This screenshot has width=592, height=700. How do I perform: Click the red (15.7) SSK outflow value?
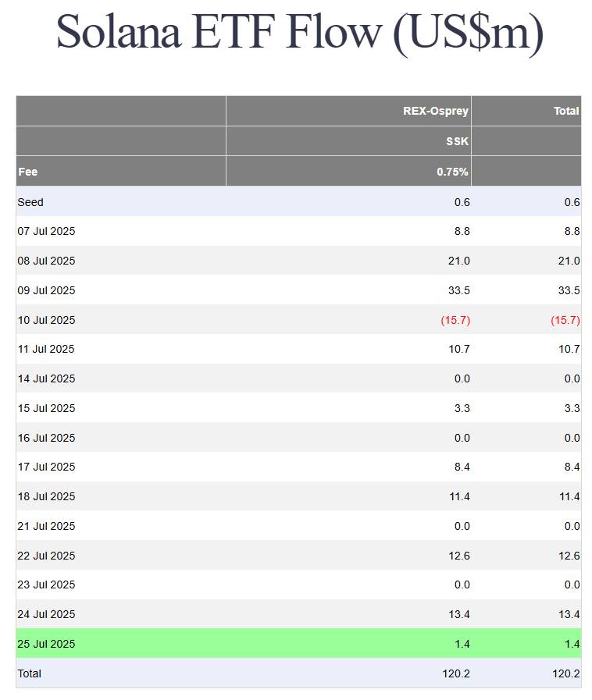click(455, 320)
